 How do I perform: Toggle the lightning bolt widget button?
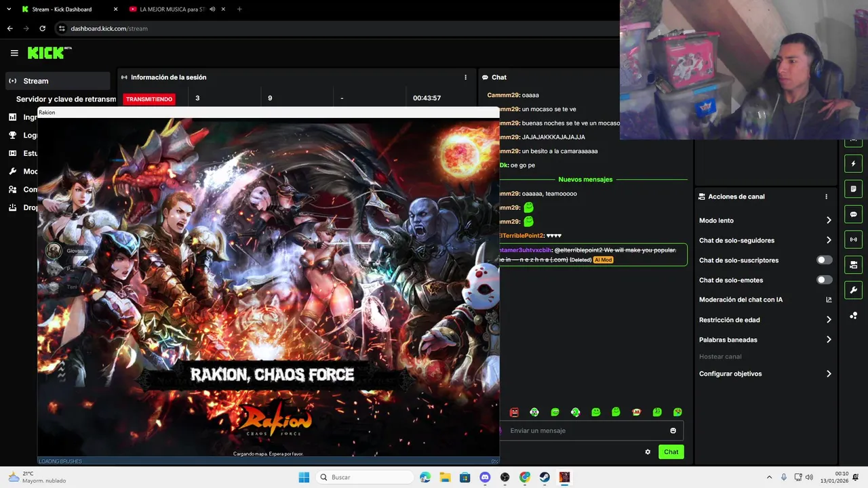click(x=853, y=163)
